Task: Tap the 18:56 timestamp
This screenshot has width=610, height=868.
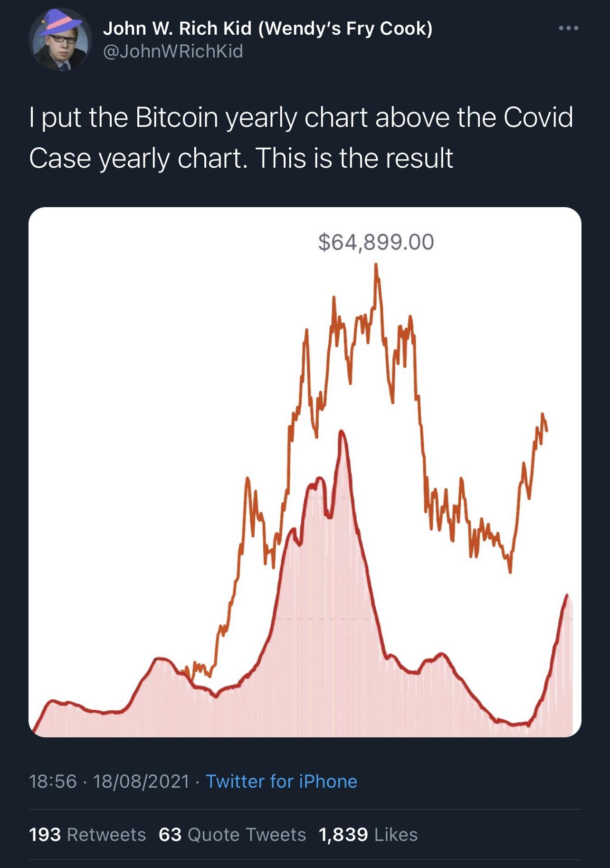Action: [53, 781]
